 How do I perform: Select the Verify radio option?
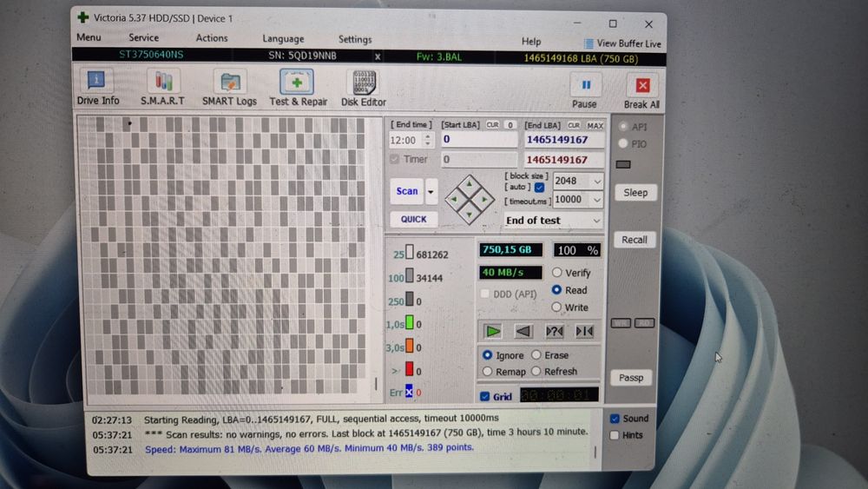pos(571,273)
